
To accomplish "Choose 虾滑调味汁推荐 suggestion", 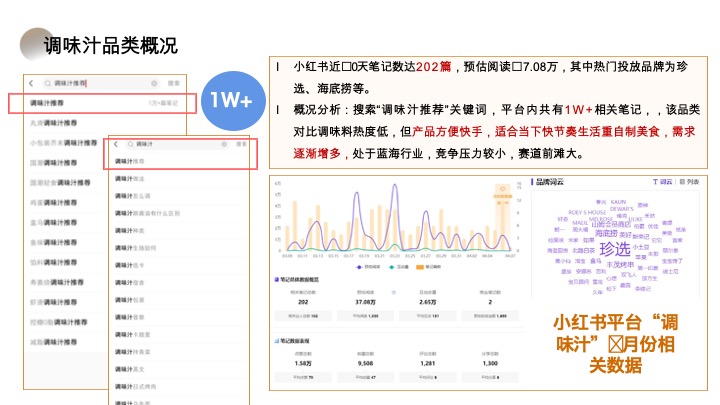I will point(53,302).
